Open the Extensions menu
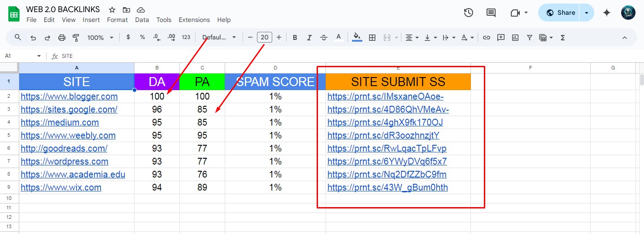The height and width of the screenshot is (234, 644). (x=194, y=20)
